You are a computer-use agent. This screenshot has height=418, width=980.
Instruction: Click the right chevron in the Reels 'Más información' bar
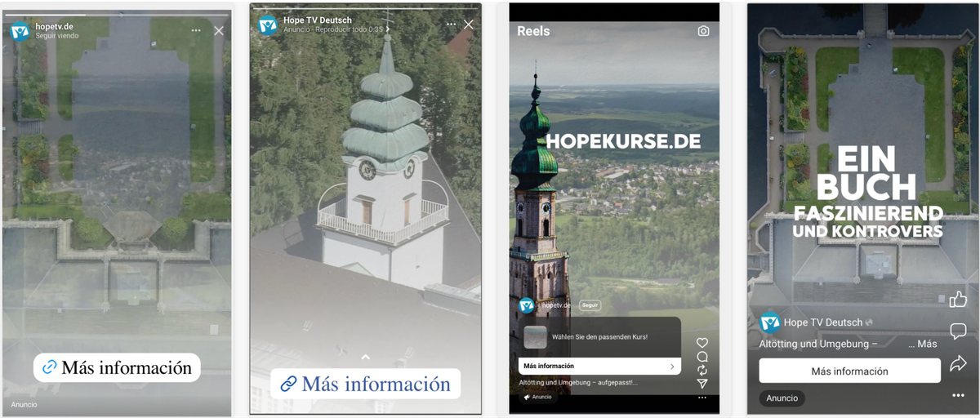pos(671,367)
